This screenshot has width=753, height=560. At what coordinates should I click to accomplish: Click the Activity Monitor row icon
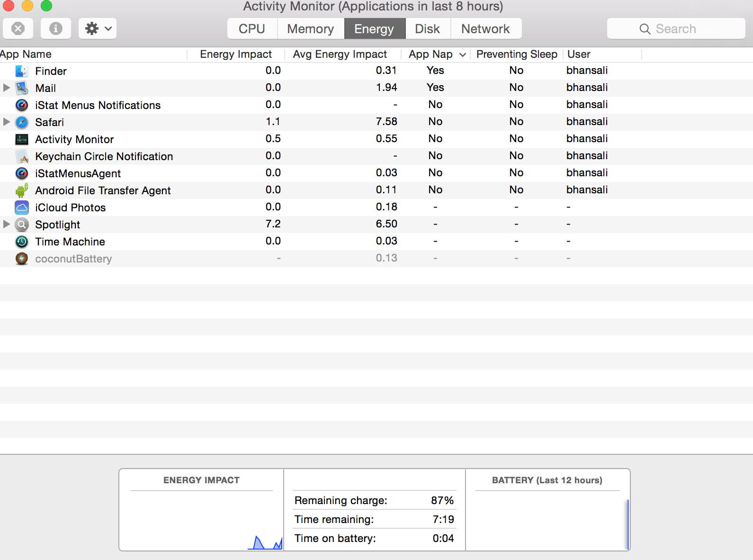(22, 139)
